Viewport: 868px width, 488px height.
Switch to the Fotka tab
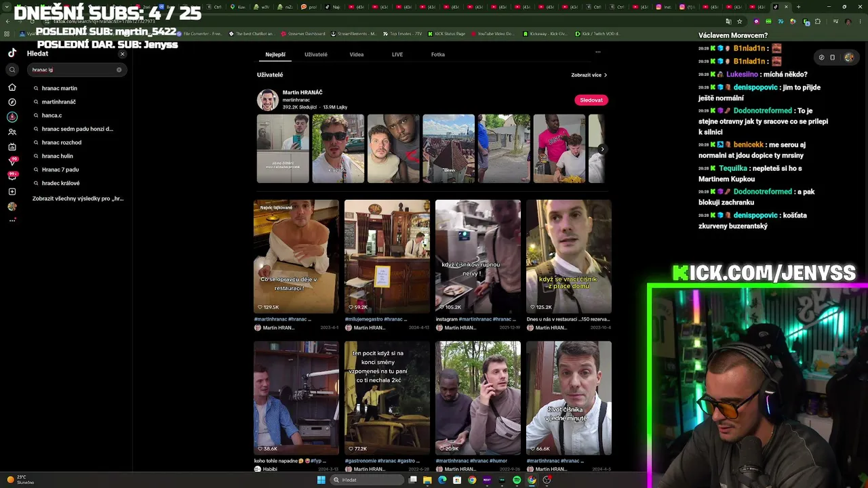438,54
